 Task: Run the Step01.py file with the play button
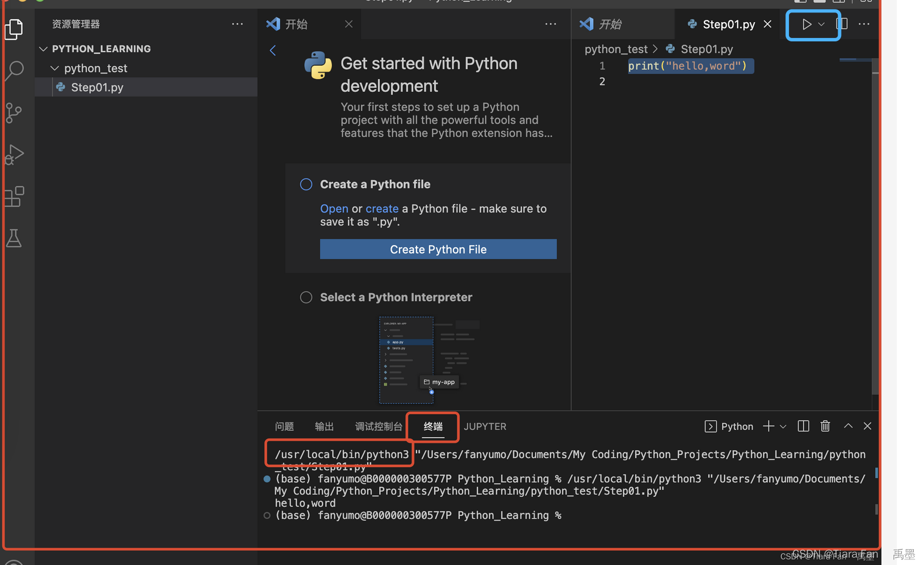[x=807, y=24]
